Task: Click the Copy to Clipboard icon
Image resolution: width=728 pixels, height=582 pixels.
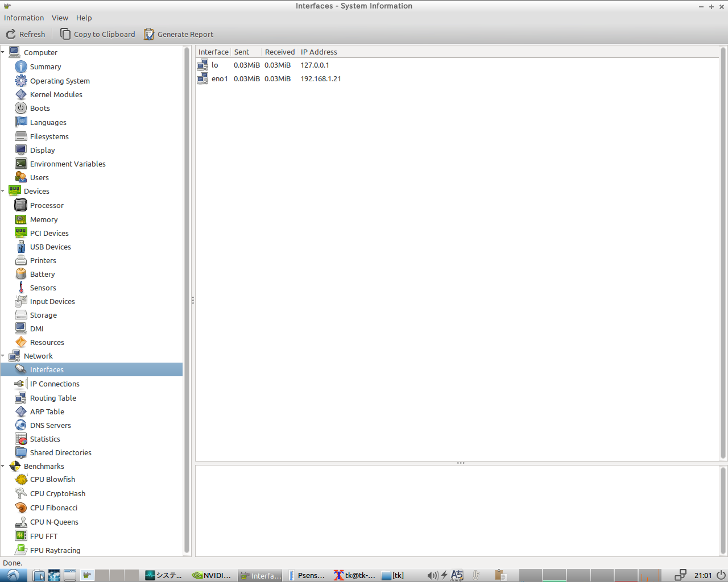Action: (x=65, y=34)
